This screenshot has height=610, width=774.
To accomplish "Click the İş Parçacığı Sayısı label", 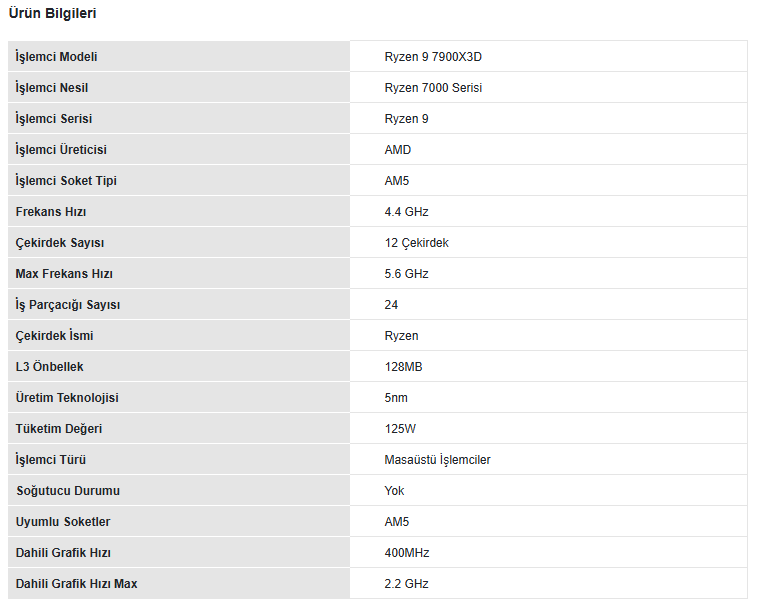I will 68,305.
